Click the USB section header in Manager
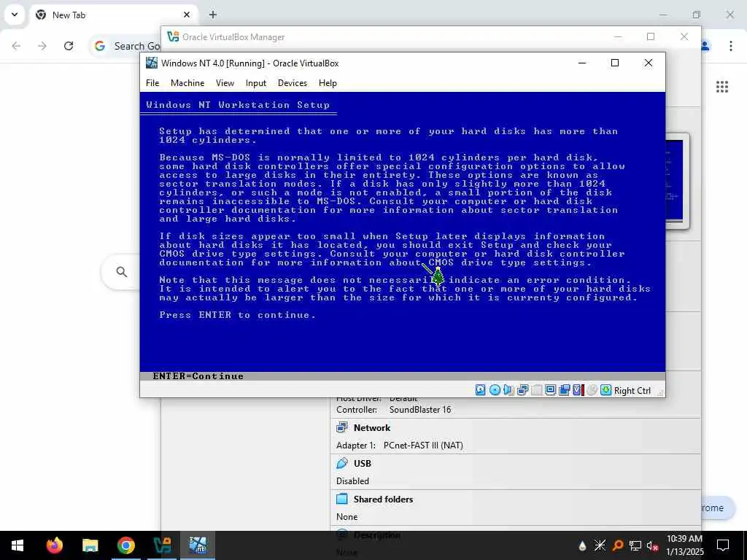This screenshot has height=560, width=747. 362,463
